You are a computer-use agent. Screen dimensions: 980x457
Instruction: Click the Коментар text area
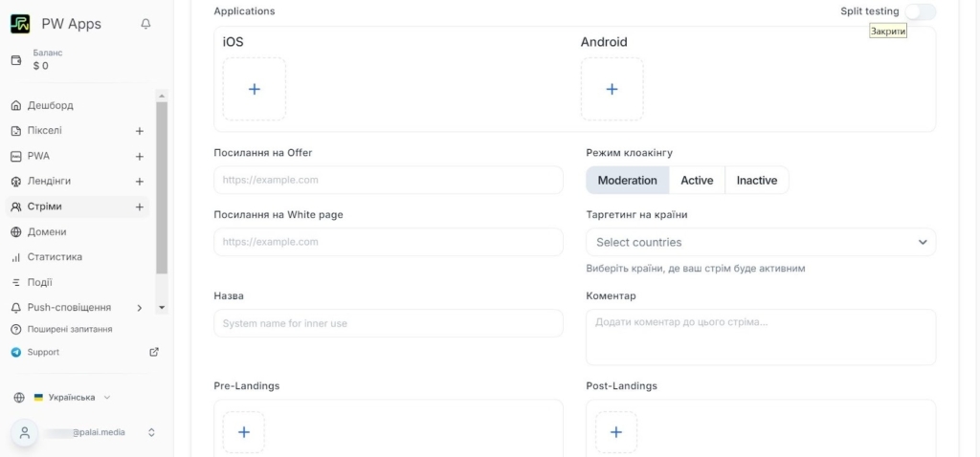click(761, 337)
